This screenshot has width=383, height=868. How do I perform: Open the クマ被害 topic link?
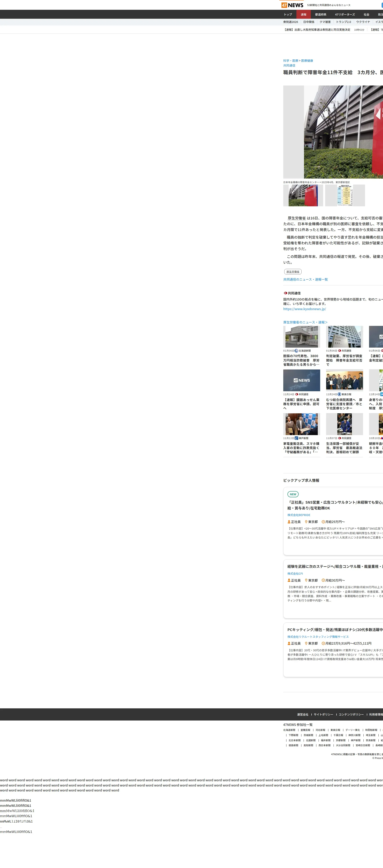pyautogui.click(x=325, y=22)
